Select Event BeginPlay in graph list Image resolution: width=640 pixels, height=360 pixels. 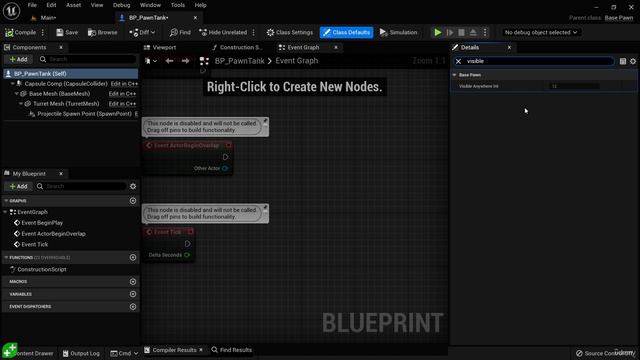click(x=42, y=223)
